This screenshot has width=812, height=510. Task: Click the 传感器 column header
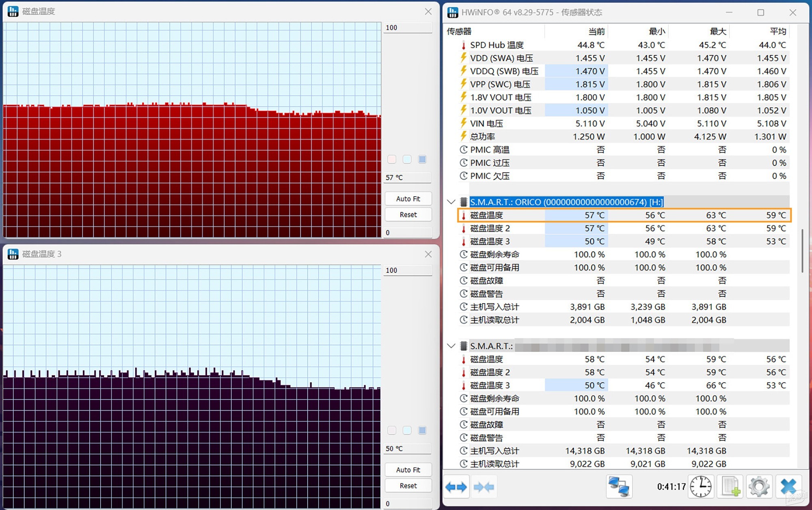click(459, 31)
